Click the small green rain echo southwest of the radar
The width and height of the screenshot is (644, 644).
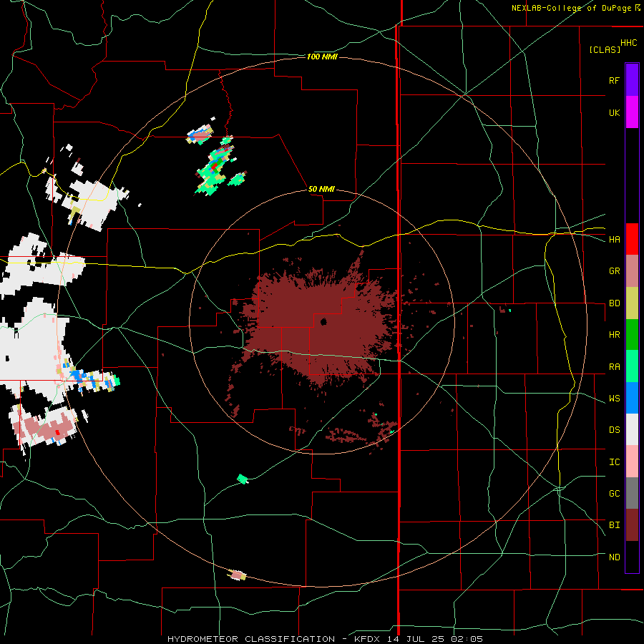point(243,479)
